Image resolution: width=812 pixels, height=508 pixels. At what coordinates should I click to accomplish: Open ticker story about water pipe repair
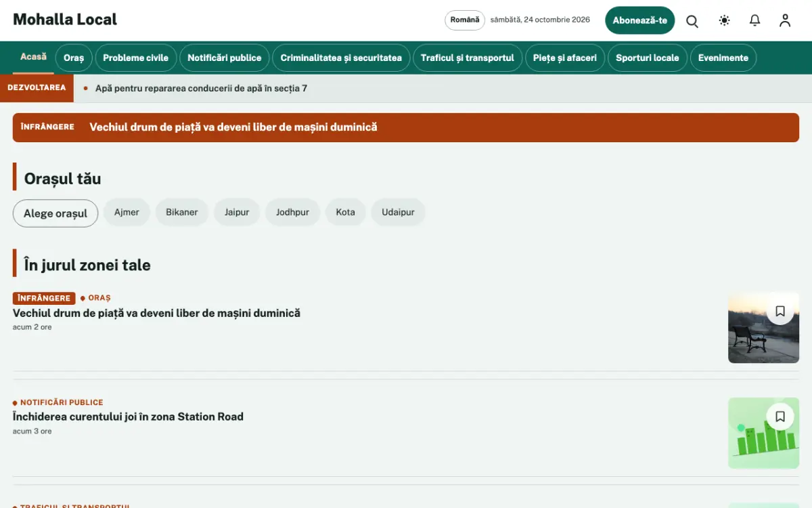[x=201, y=88]
